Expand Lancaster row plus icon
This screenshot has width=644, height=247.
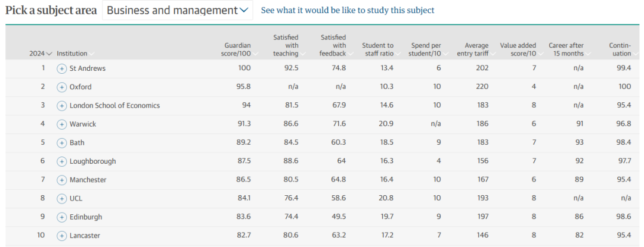(61, 236)
